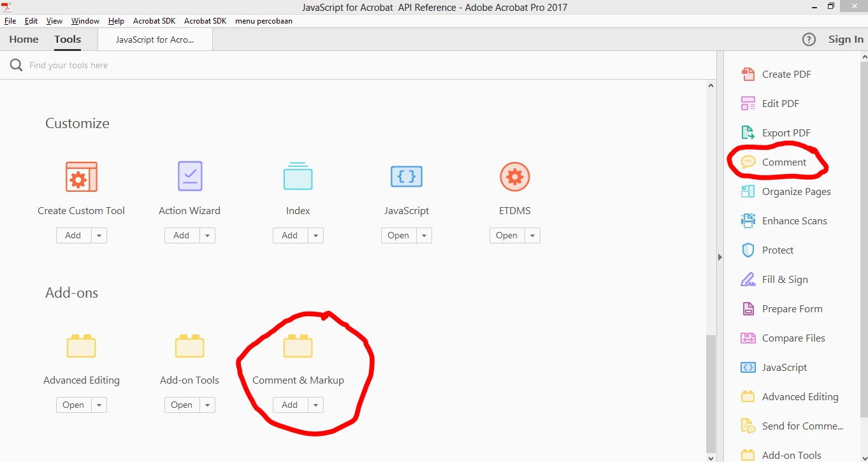Select the Advanced Editing add-on icon in main panel

click(82, 346)
